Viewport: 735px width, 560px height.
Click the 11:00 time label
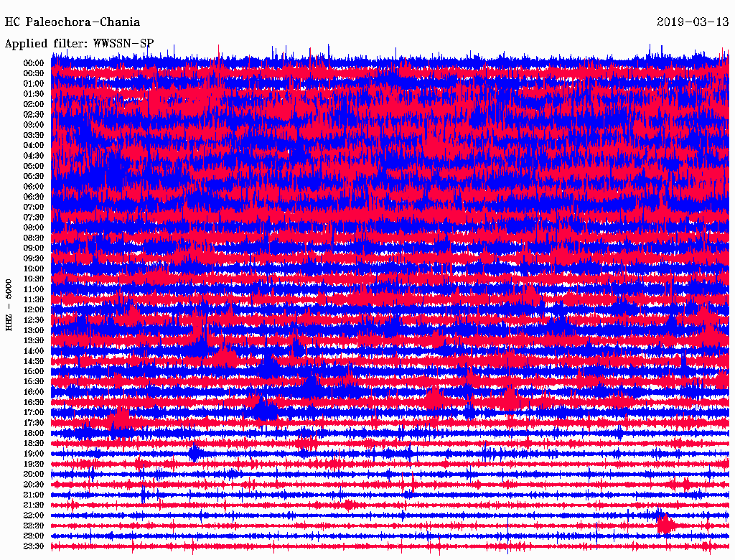coord(34,289)
